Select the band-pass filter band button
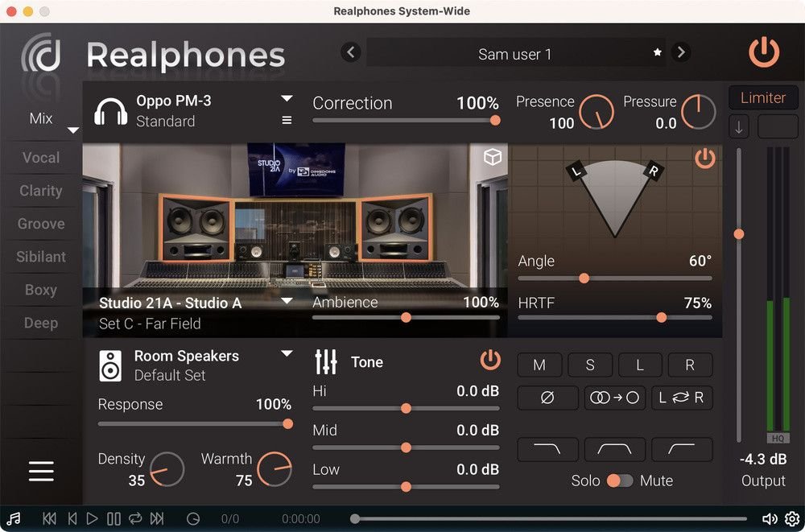This screenshot has height=532, width=805. coord(614,449)
